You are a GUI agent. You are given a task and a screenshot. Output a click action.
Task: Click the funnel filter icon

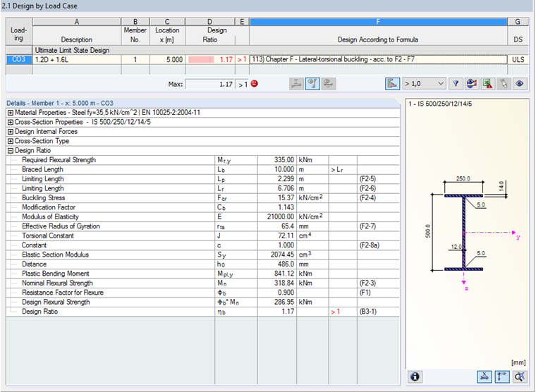(456, 84)
